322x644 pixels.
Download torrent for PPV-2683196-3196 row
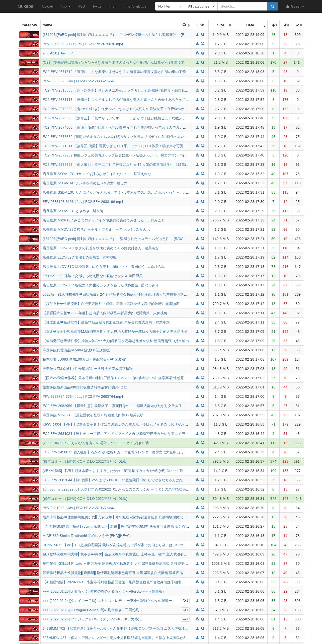click(x=197, y=202)
